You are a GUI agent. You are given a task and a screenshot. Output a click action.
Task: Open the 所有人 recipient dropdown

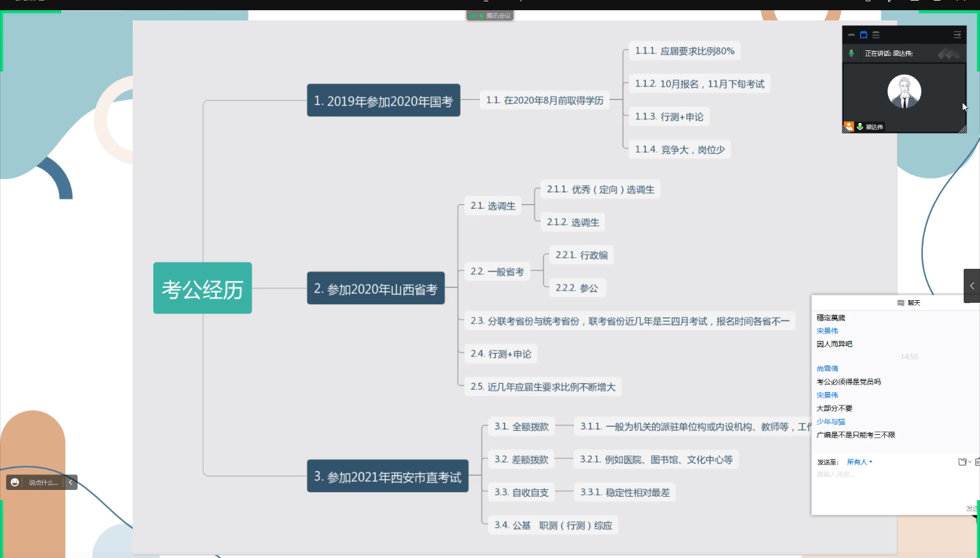pyautogui.click(x=859, y=462)
